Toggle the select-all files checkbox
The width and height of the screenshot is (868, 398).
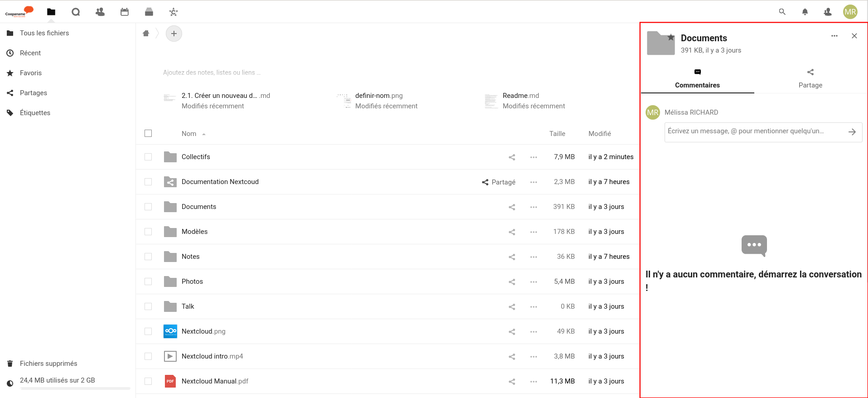[x=148, y=133]
